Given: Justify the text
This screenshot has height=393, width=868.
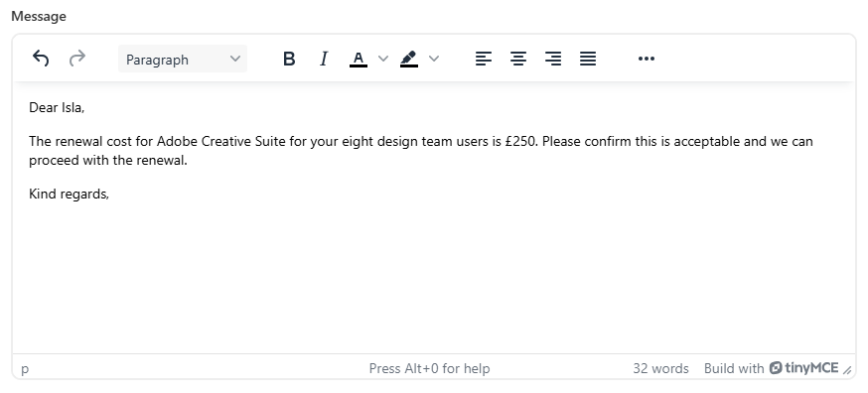Looking at the screenshot, I should click(x=588, y=59).
